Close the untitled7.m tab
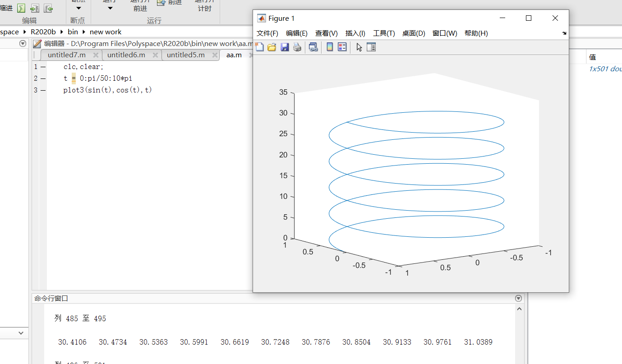 (96, 55)
